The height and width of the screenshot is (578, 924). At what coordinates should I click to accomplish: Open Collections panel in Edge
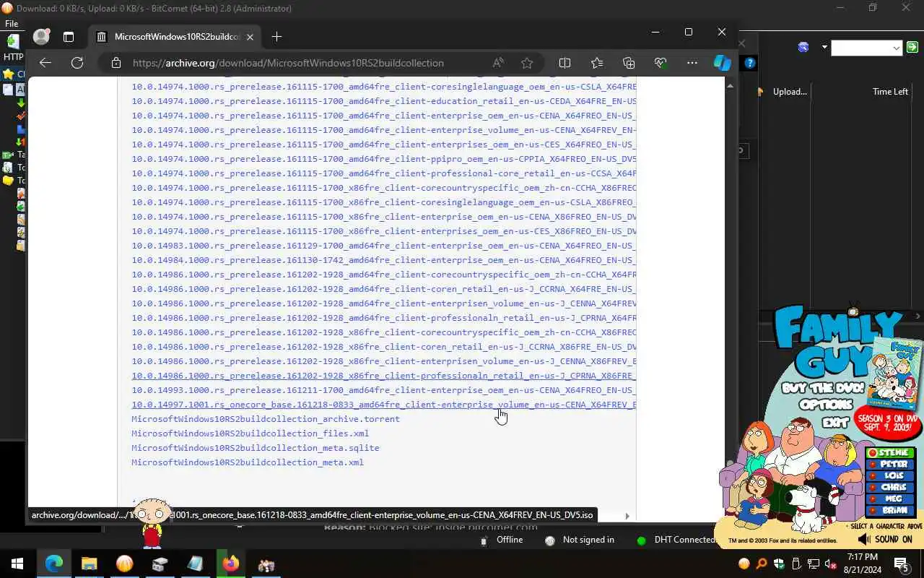pos(628,63)
